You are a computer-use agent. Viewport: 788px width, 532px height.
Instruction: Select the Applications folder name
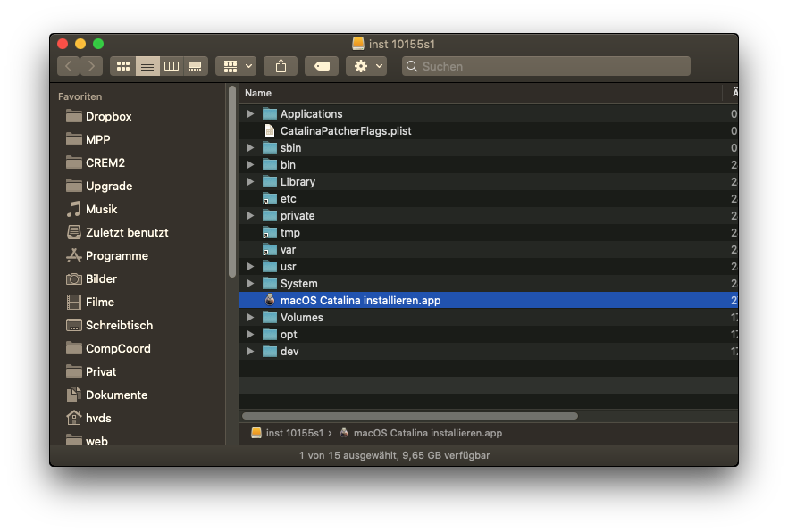coord(311,114)
